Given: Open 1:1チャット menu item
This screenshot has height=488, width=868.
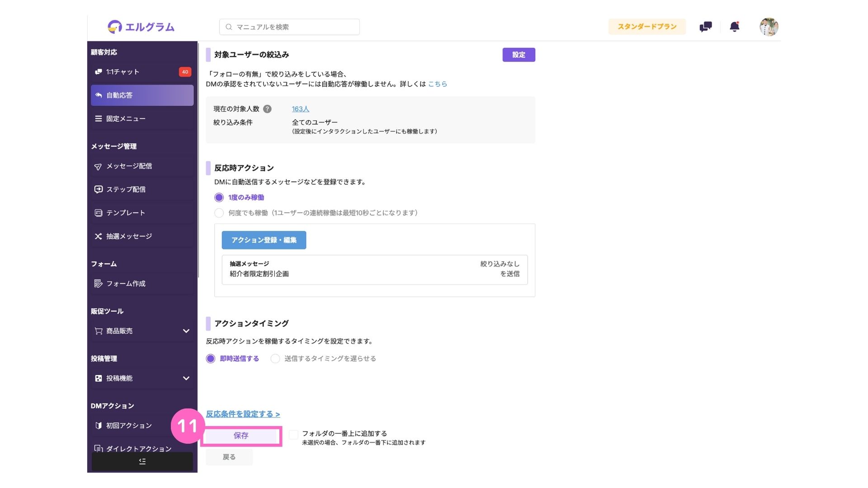Looking at the screenshot, I should pos(142,72).
